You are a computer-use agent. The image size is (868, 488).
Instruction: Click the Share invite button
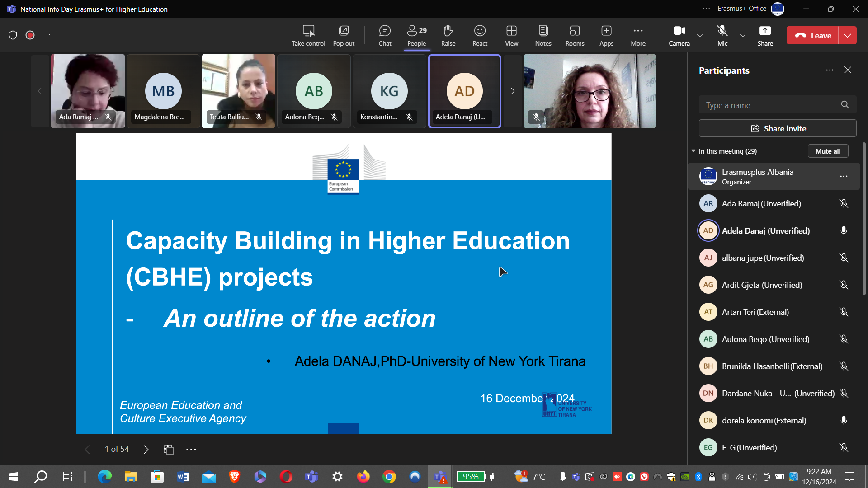(x=778, y=128)
